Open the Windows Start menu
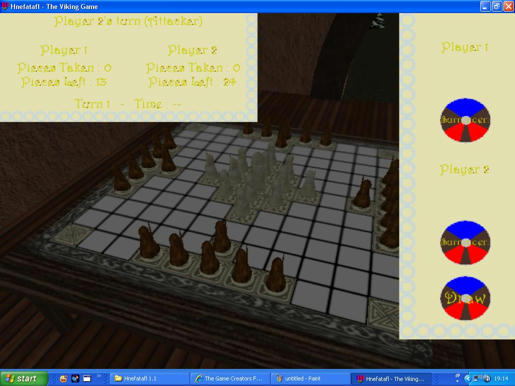 [24, 379]
